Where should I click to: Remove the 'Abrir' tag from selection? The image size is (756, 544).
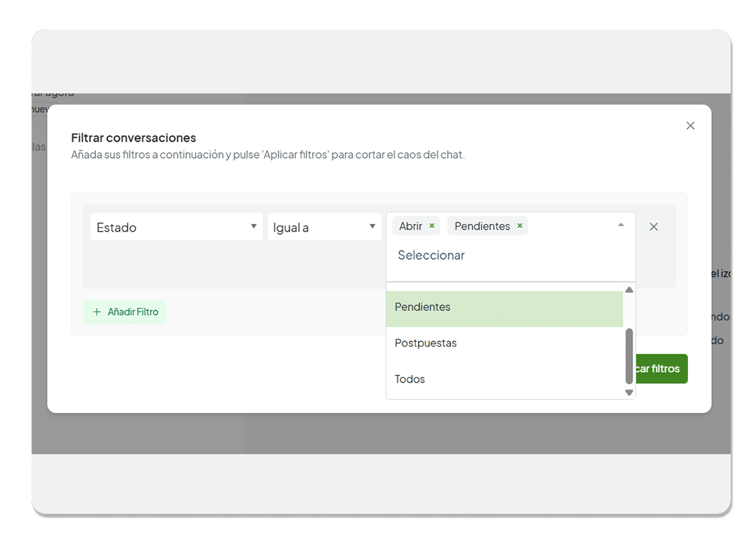click(x=432, y=226)
